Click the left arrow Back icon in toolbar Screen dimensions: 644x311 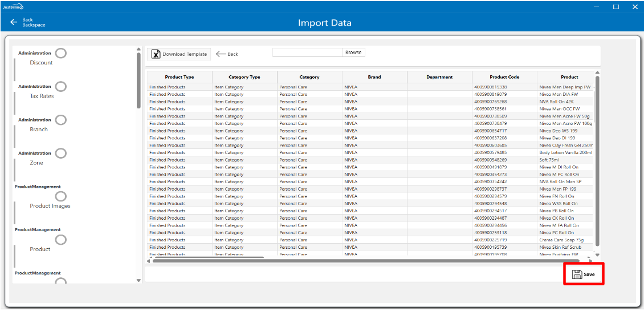[x=221, y=54]
